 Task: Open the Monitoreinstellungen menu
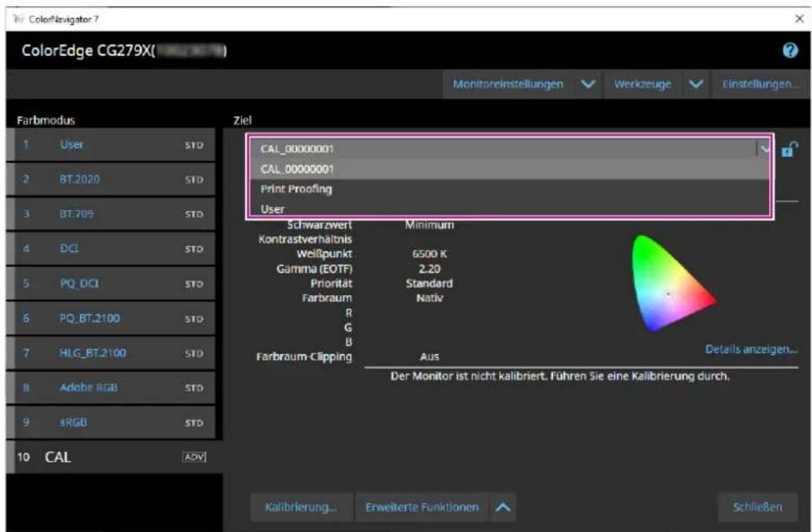point(508,84)
